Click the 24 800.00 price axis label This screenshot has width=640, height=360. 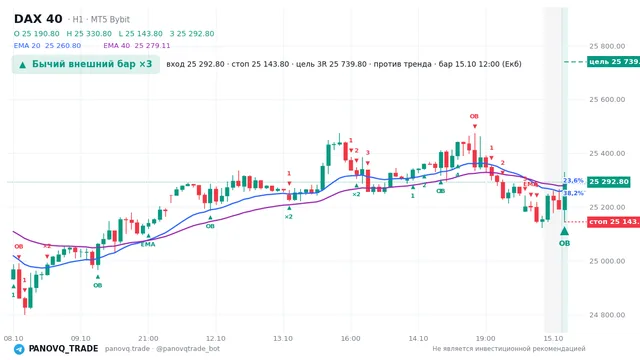607,315
